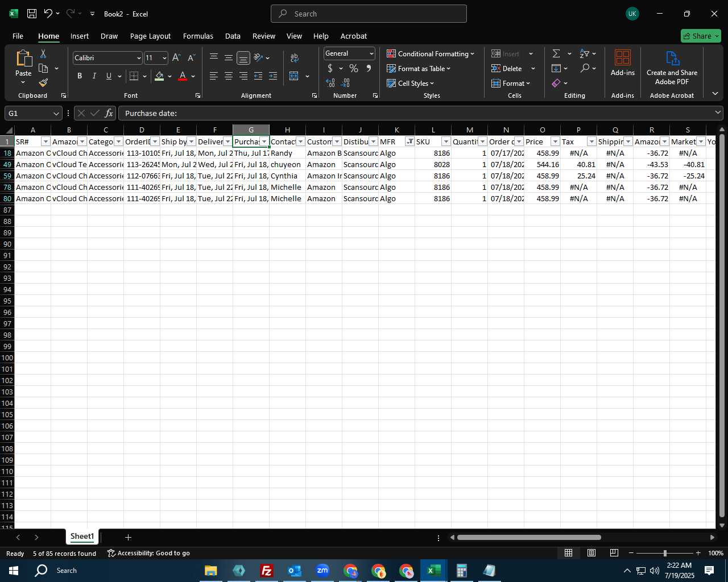Open the MFR column filter dropdown
The height and width of the screenshot is (582, 728).
coord(410,142)
